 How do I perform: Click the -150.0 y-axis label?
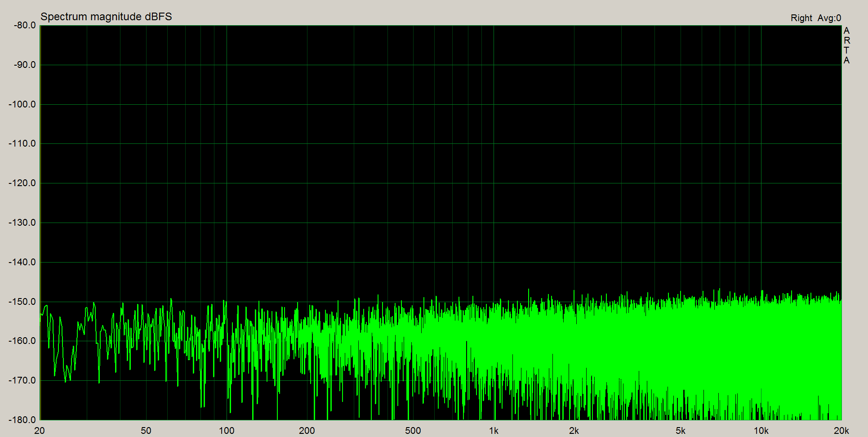click(x=22, y=302)
